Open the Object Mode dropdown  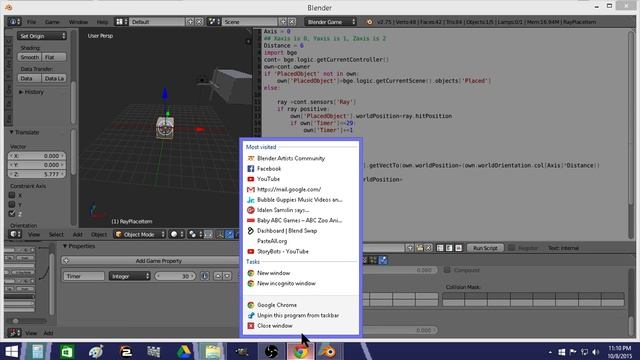(x=139, y=234)
